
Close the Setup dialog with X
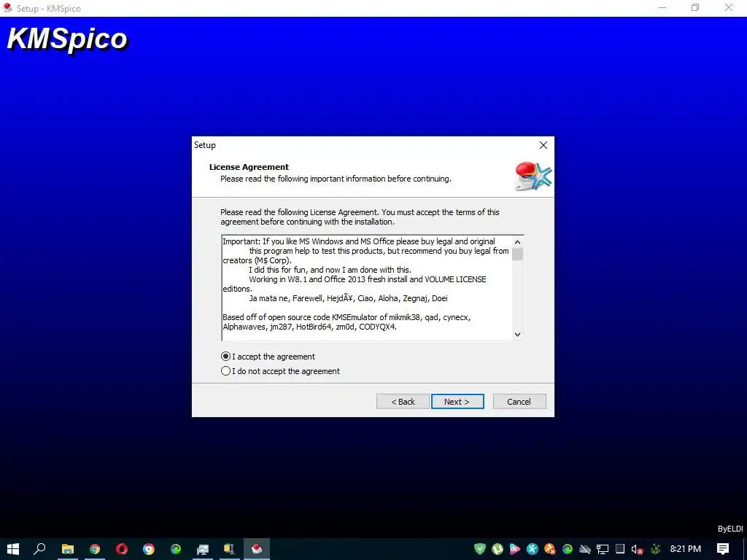(x=543, y=145)
